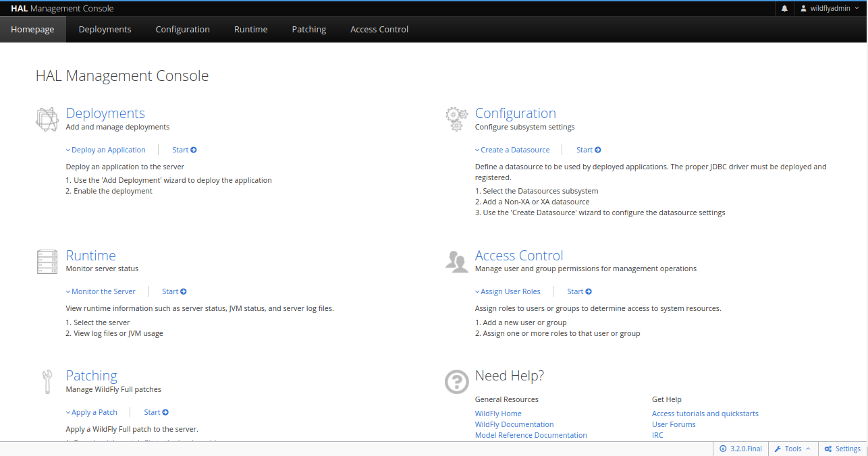Collapse the Apply a Patch section
This screenshot has width=868, height=456.
point(92,412)
